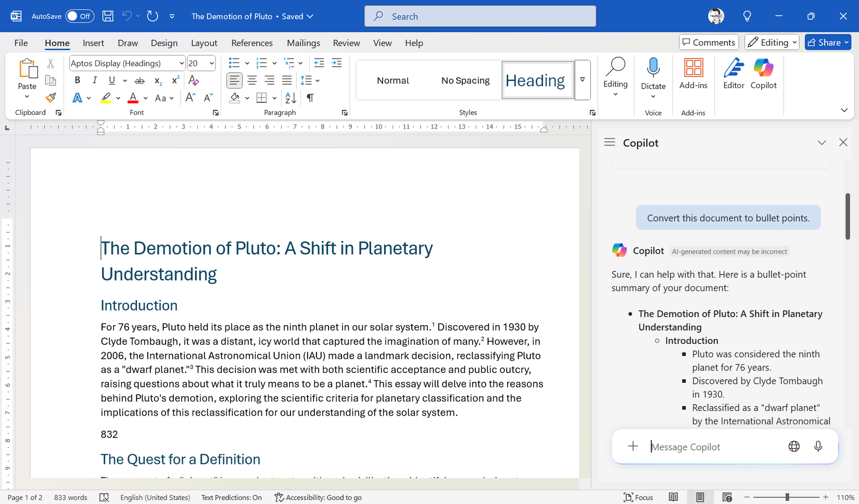The image size is (859, 504).
Task: Open the font name dropdown
Action: [x=181, y=63]
